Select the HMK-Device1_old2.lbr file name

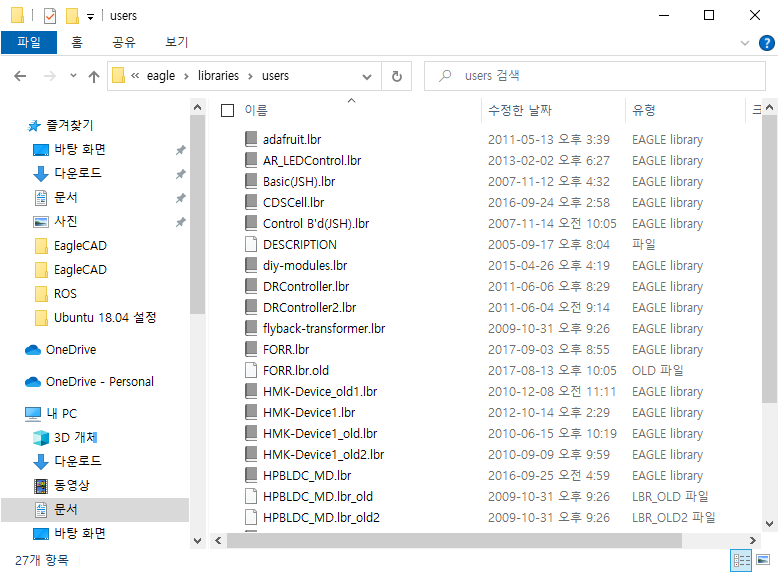coord(323,454)
